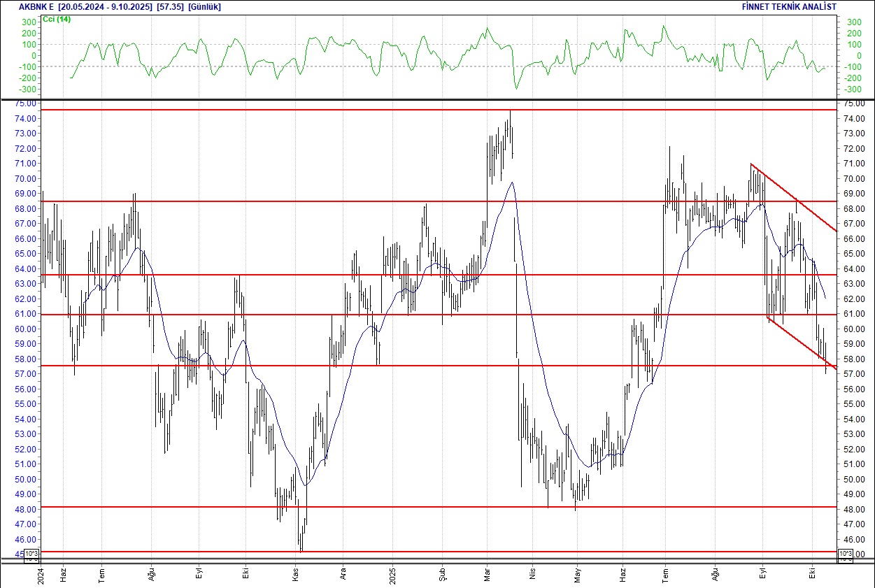The image size is (875, 588).
Task: Click the 57.35 last price in header
Action: pyautogui.click(x=170, y=6)
